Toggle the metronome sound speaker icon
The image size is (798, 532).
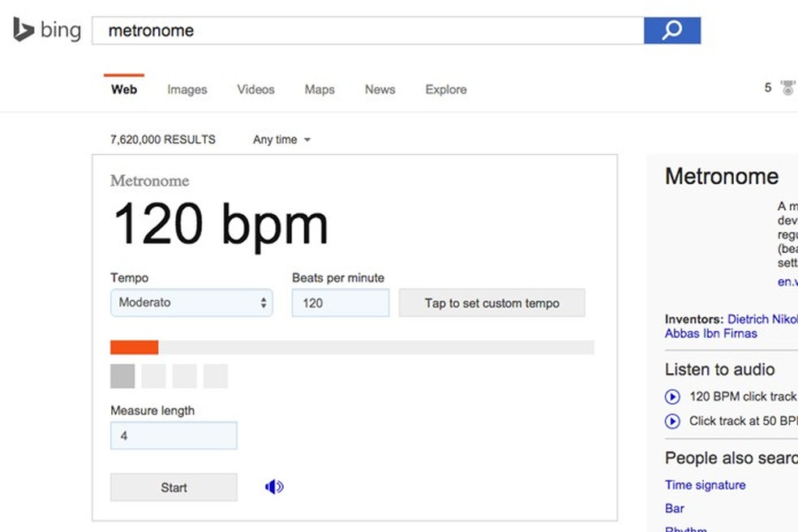(274, 487)
